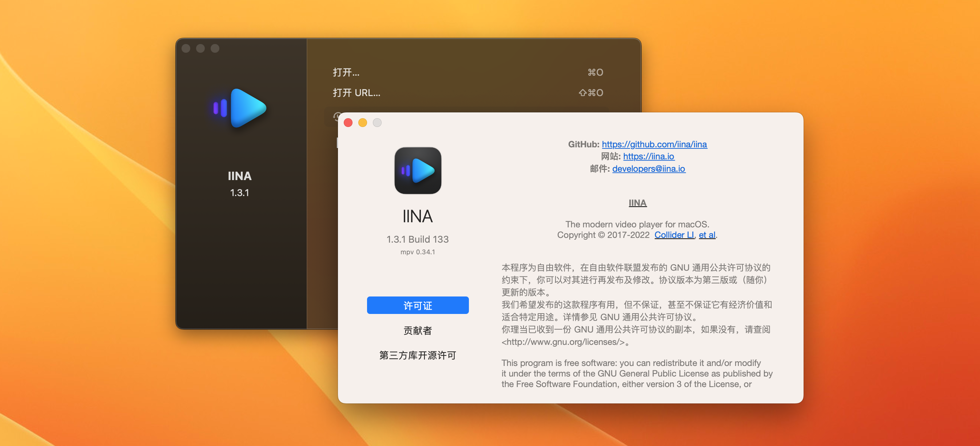Click the disabled zoom button in About window
Viewport: 980px width, 446px height.
(377, 123)
